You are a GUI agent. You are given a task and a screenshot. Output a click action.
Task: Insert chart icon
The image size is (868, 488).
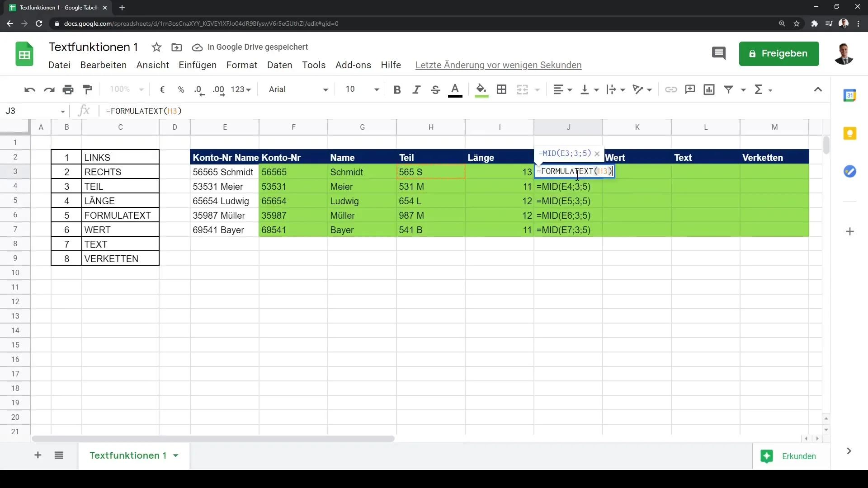709,89
